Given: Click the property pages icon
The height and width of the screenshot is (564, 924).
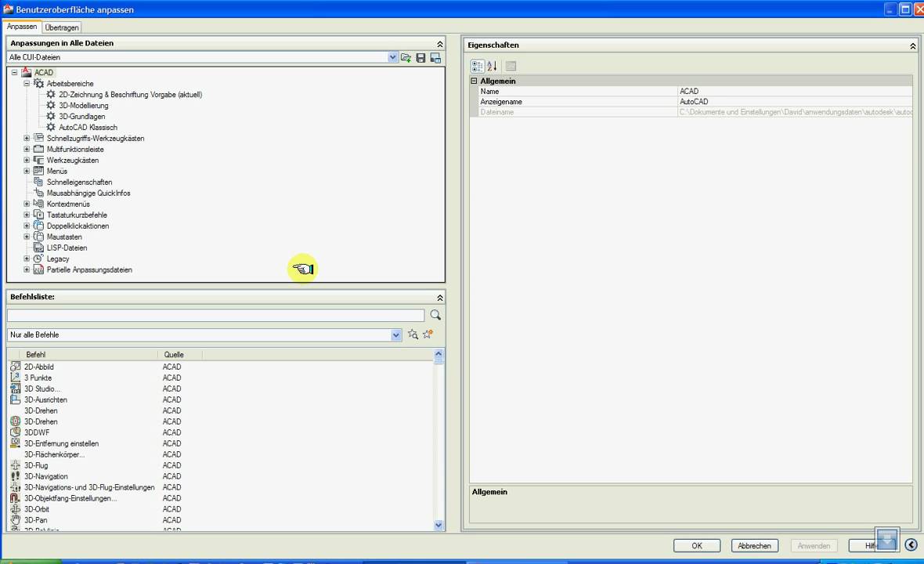Looking at the screenshot, I should coord(511,66).
